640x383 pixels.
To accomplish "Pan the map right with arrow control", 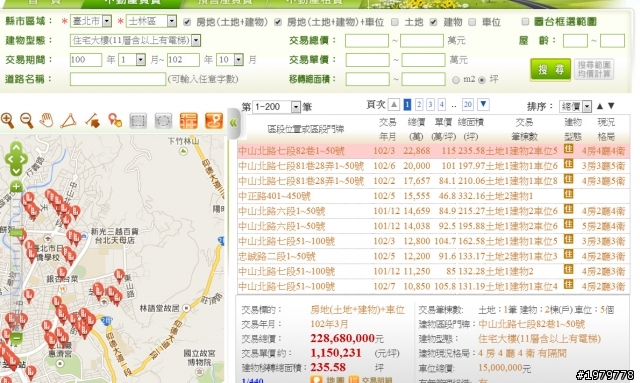I will pos(24,159).
